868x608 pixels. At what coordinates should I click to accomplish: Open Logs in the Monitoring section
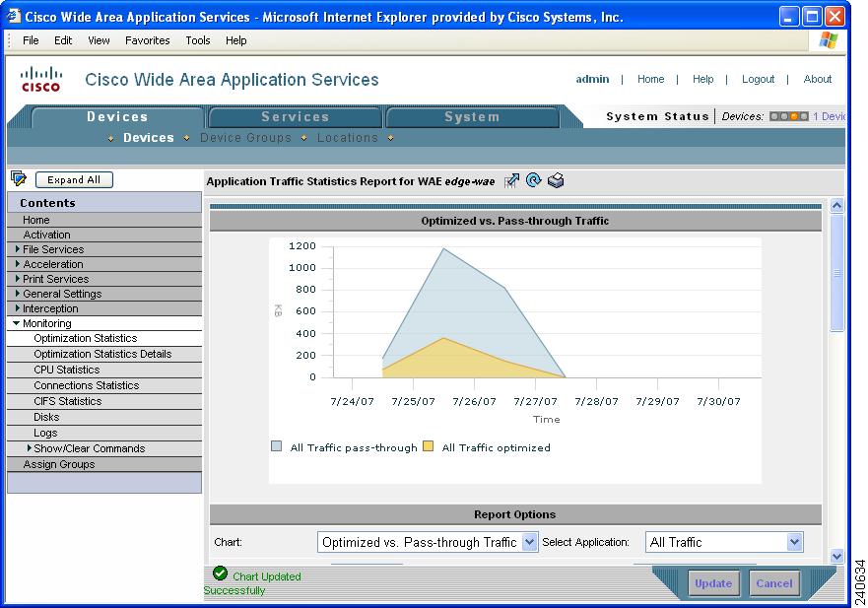click(45, 433)
